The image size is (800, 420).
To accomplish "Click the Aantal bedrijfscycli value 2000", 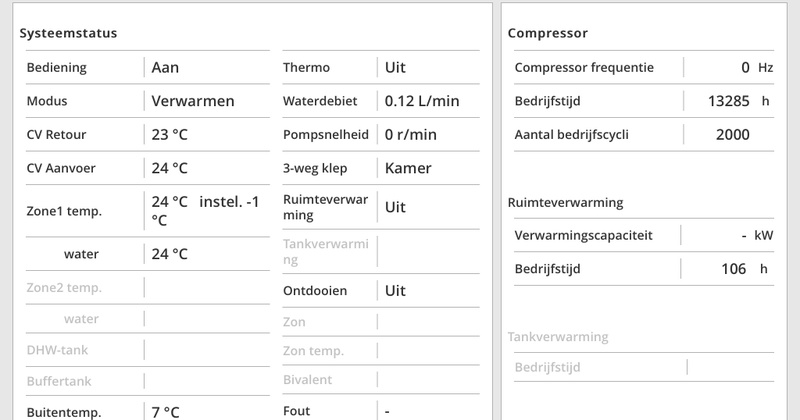I will point(733,135).
